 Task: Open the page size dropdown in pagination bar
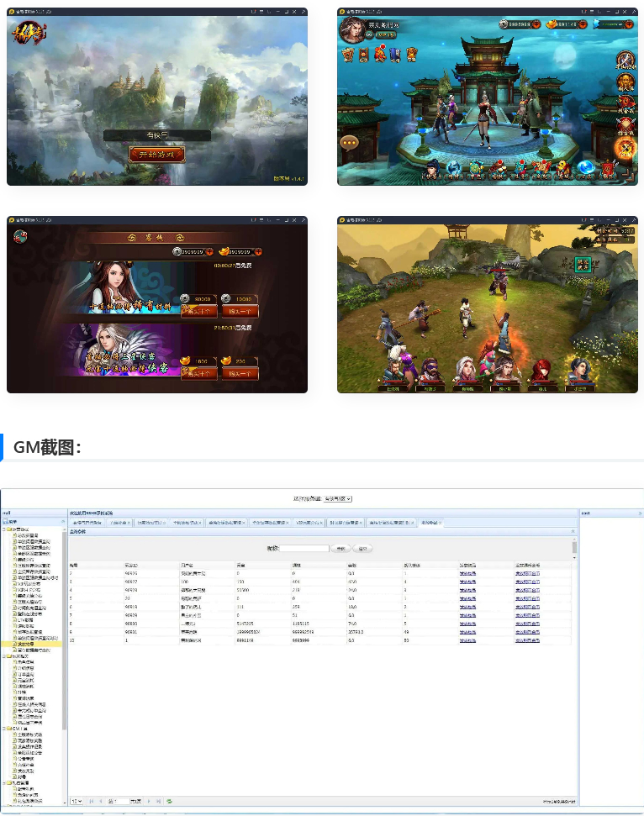click(x=77, y=801)
